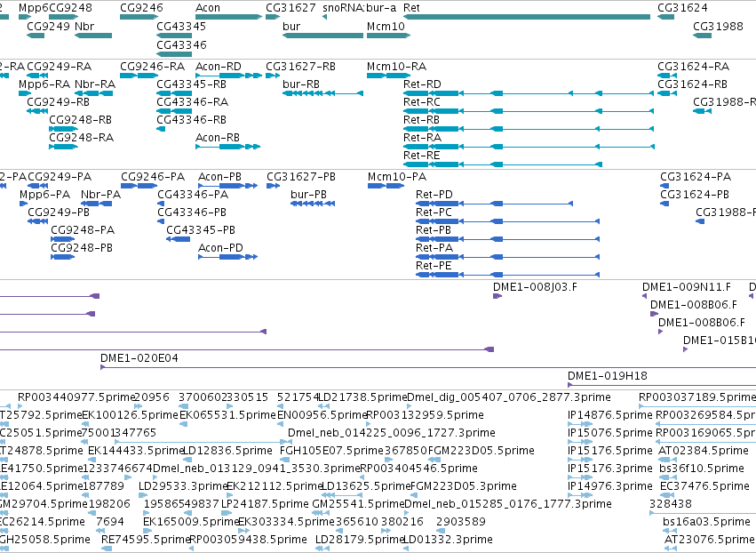Click the snoRNA:bur-a gene label

pyautogui.click(x=359, y=8)
